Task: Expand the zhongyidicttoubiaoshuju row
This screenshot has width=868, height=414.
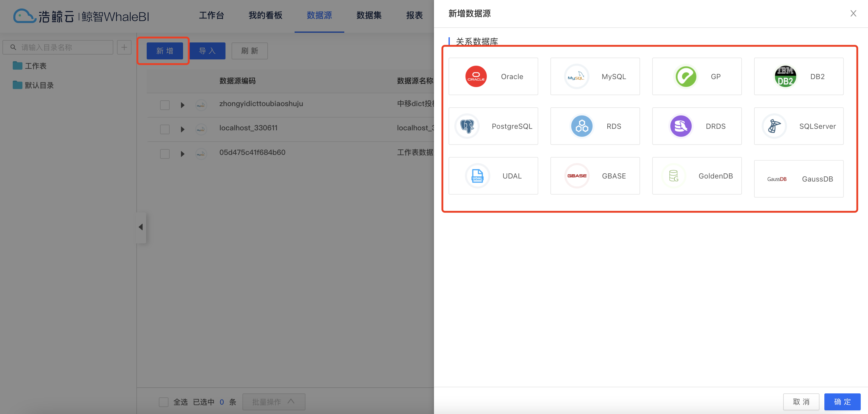Action: (x=182, y=105)
